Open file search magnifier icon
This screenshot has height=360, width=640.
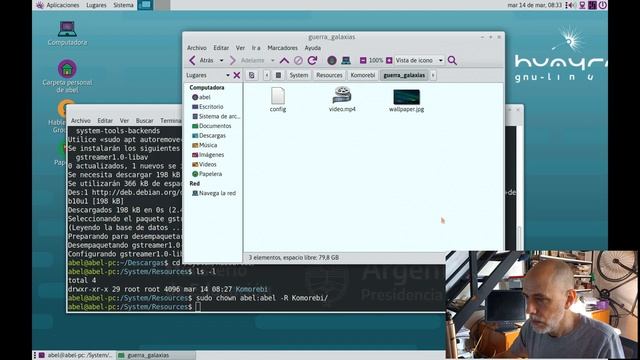pyautogui.click(x=452, y=60)
